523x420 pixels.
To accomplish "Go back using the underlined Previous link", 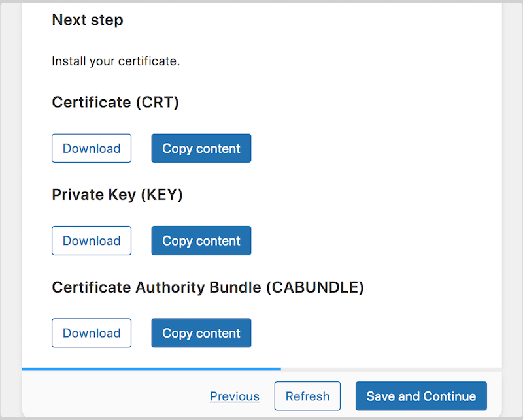I will (x=235, y=396).
